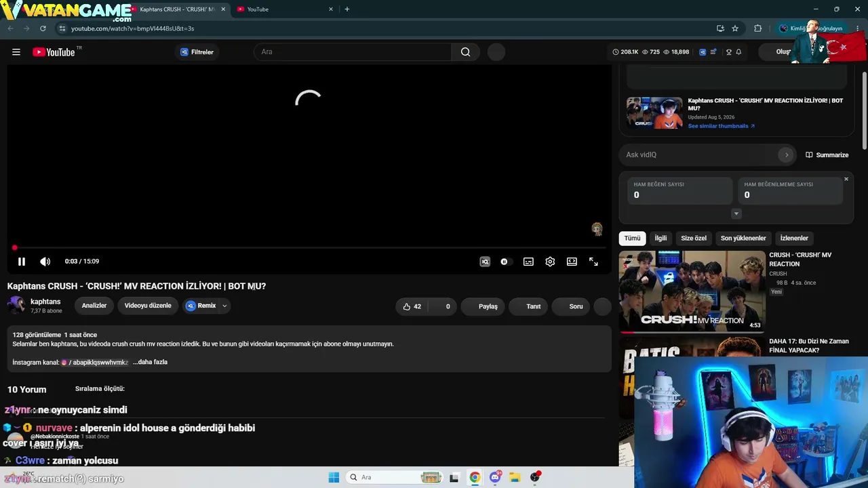Seek using the red video progress bar
Viewport: 868px width, 488px height.
(309, 248)
